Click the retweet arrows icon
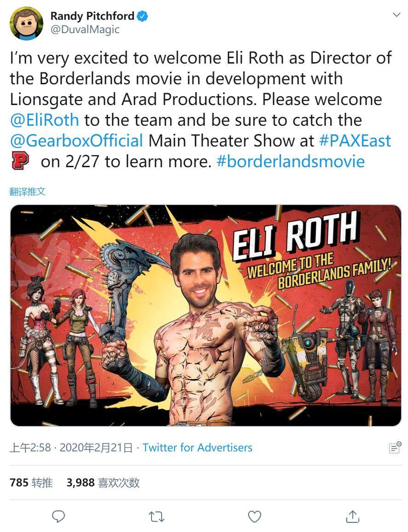Viewport: 408px width, 532px height. [157, 517]
